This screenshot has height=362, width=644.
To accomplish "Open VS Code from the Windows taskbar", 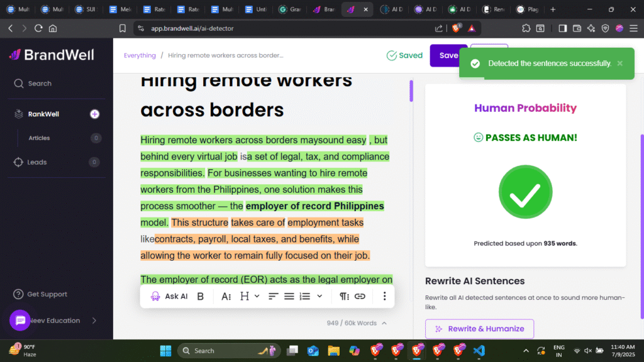I will tap(479, 350).
